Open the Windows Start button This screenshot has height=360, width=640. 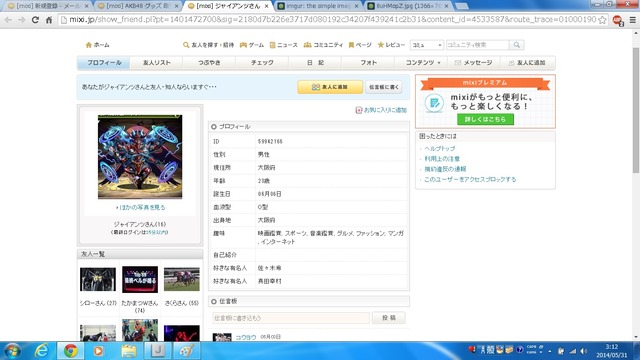pos(12,351)
